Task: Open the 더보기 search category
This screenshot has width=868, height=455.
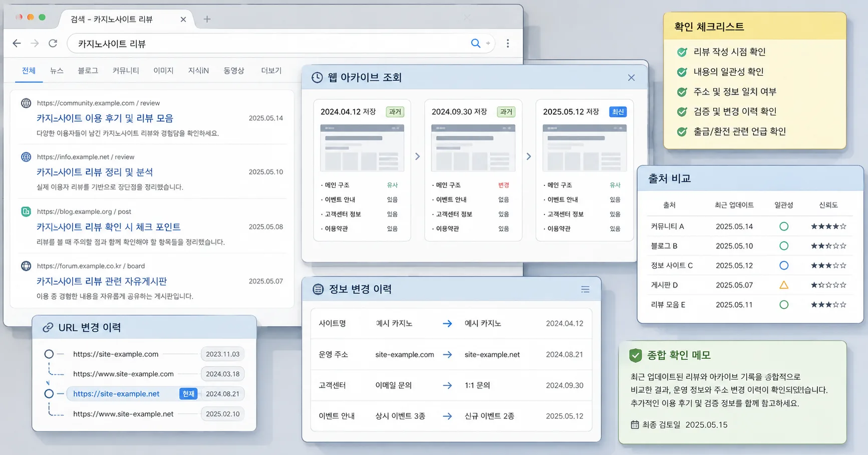Action: pos(271,71)
